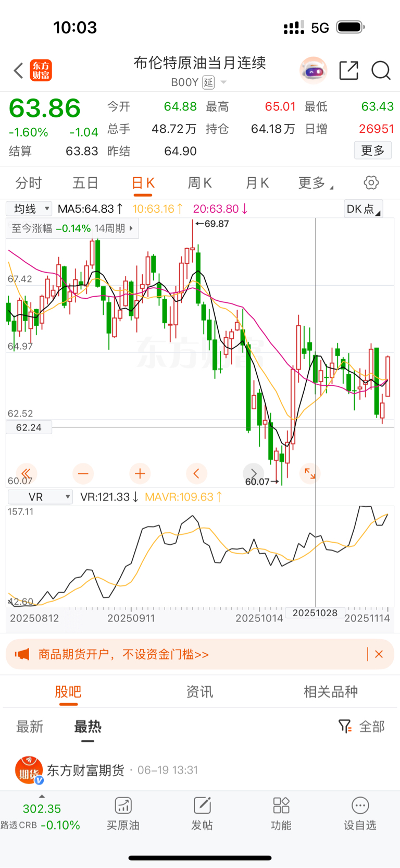Screen dimensions: 400x868
Task: Open 均线 indicator dropdown
Action: [x=29, y=209]
